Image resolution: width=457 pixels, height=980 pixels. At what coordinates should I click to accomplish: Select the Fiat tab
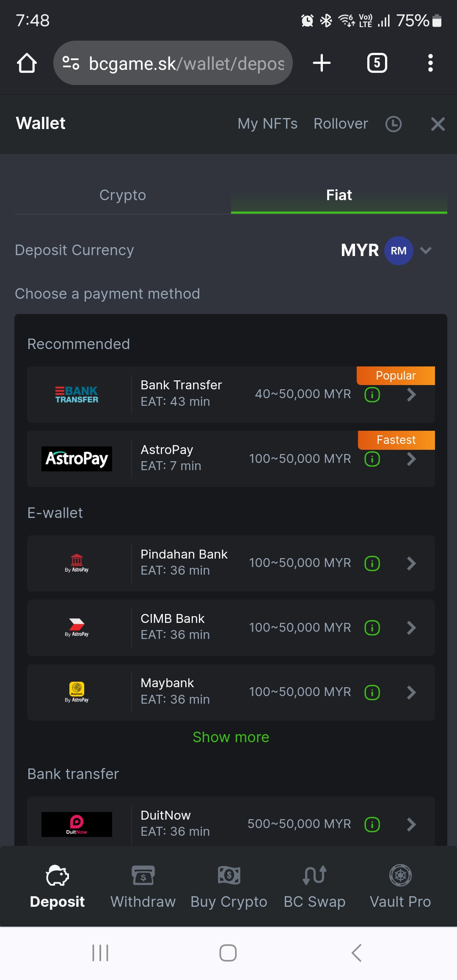pyautogui.click(x=339, y=195)
